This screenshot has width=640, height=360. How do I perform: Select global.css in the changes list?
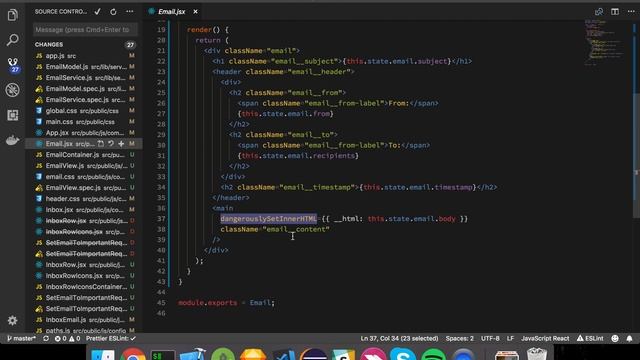tap(84, 111)
